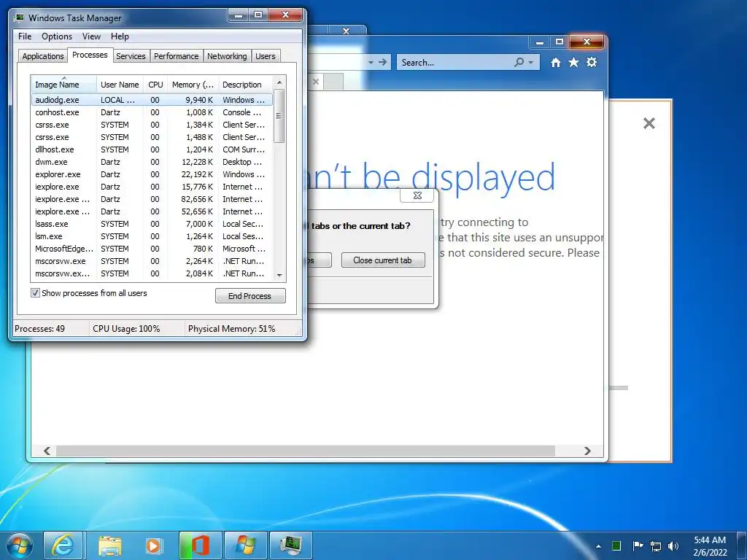Image resolution: width=747 pixels, height=560 pixels.
Task: Launch Windows Media Player from the taskbar
Action: point(154,545)
